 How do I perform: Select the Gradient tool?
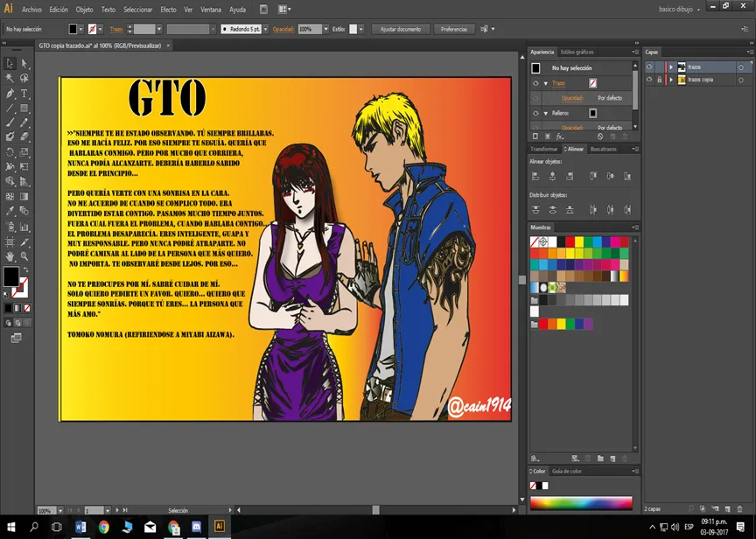pos(24,196)
